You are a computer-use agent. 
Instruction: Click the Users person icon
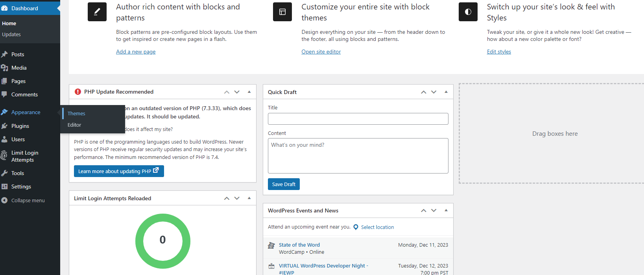5,139
